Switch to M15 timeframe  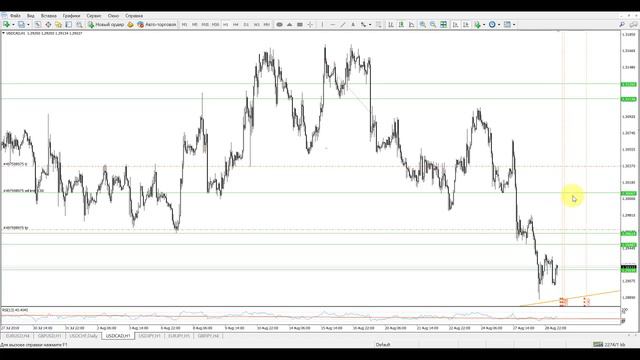pyautogui.click(x=205, y=24)
